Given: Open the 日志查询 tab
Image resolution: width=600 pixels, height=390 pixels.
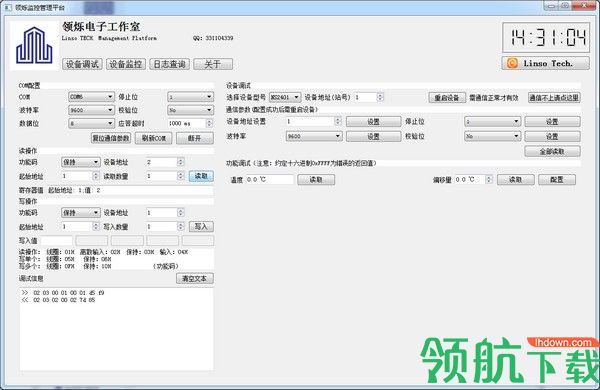Looking at the screenshot, I should tap(169, 64).
